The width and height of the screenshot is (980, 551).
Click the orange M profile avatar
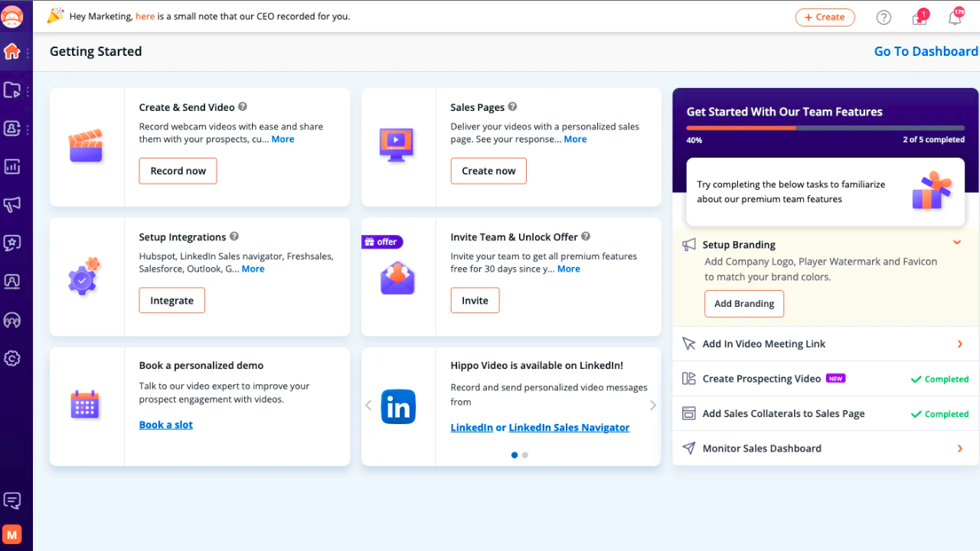pos(11,534)
